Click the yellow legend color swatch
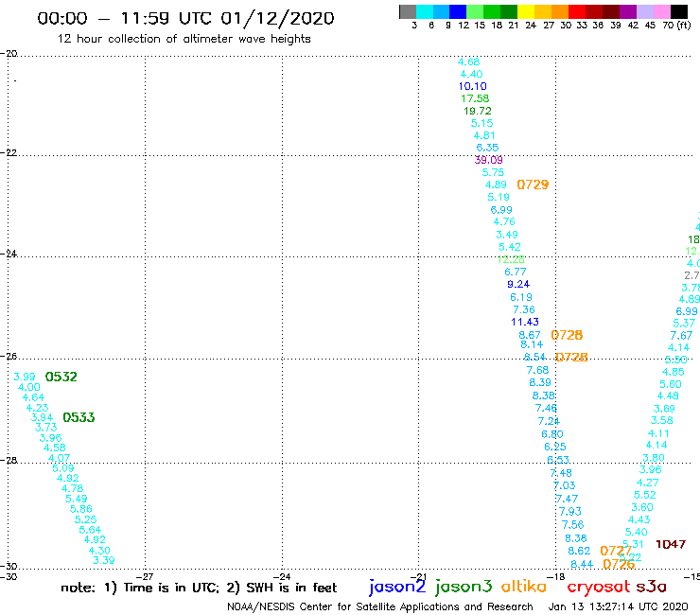700x615 pixels. pyautogui.click(x=526, y=11)
